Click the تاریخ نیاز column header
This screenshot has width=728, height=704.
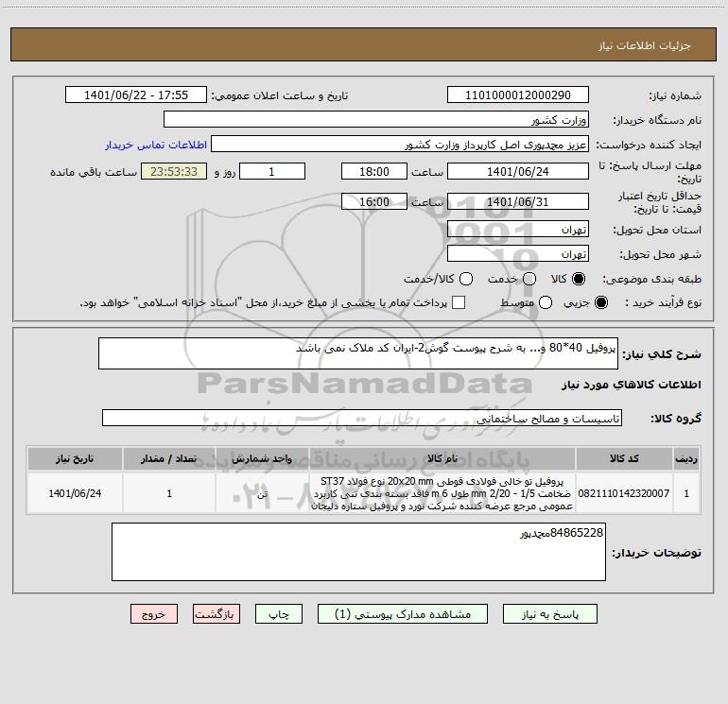(75, 458)
